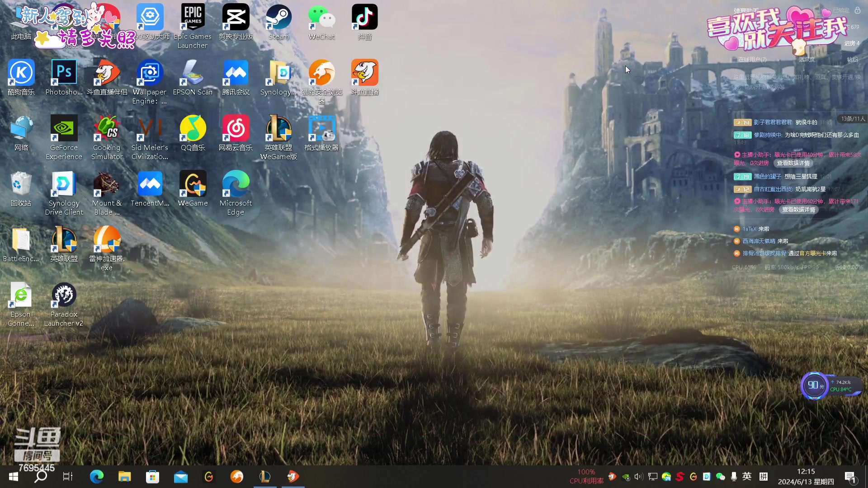Image resolution: width=868 pixels, height=488 pixels.
Task: Open 斗鱼直播伴侣 desktop shortcut
Action: point(107,78)
